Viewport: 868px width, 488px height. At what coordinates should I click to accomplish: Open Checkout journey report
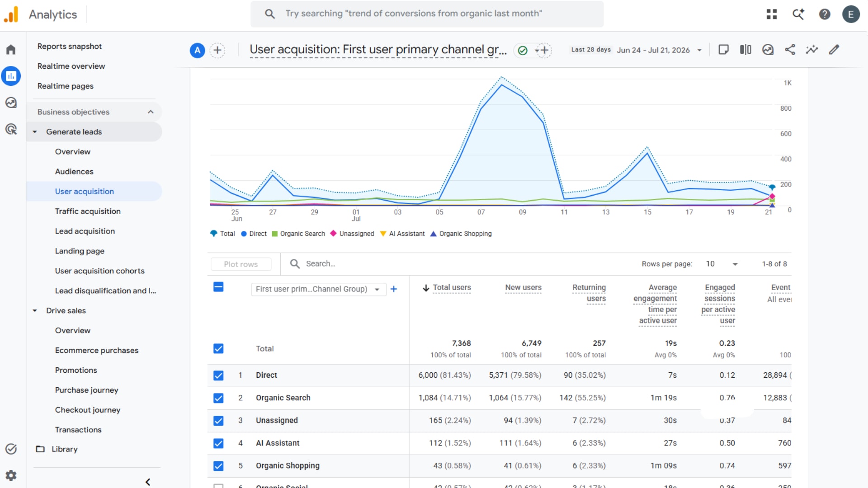[88, 410]
